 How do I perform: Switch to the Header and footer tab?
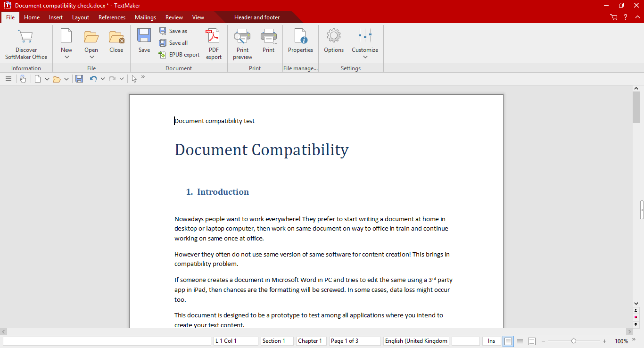(257, 17)
